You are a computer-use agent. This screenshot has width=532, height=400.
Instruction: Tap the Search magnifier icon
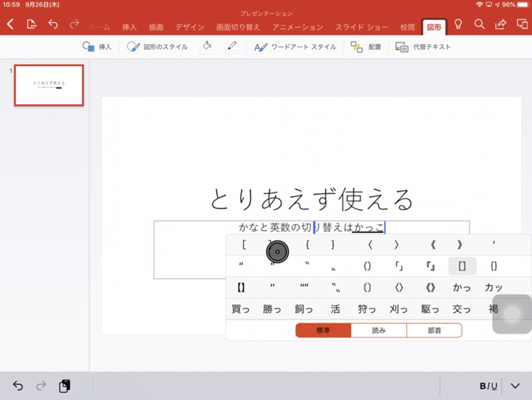479,25
